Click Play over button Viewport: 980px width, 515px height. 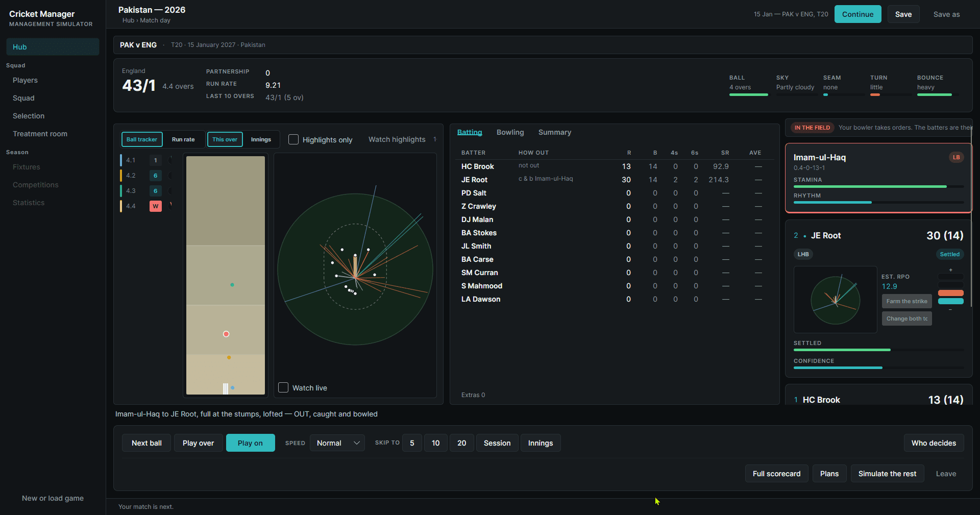pos(198,443)
